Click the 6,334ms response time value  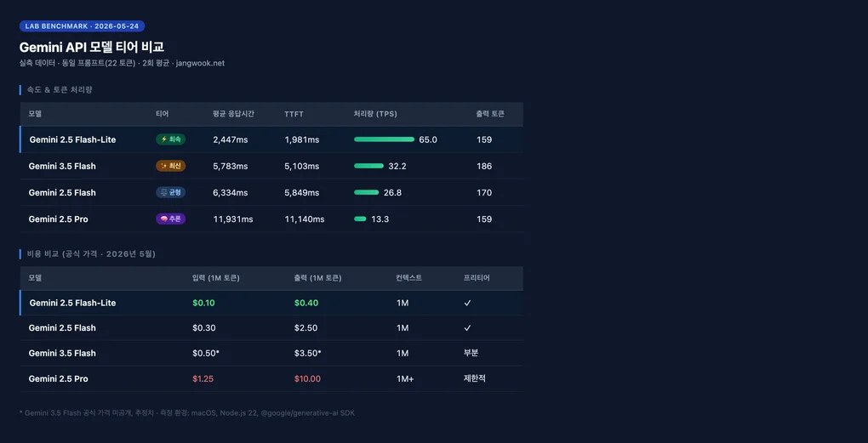click(231, 193)
